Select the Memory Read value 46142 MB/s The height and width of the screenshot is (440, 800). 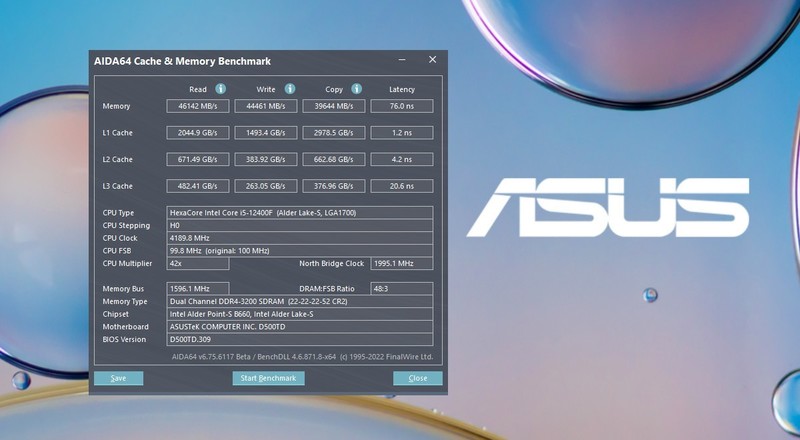point(198,106)
